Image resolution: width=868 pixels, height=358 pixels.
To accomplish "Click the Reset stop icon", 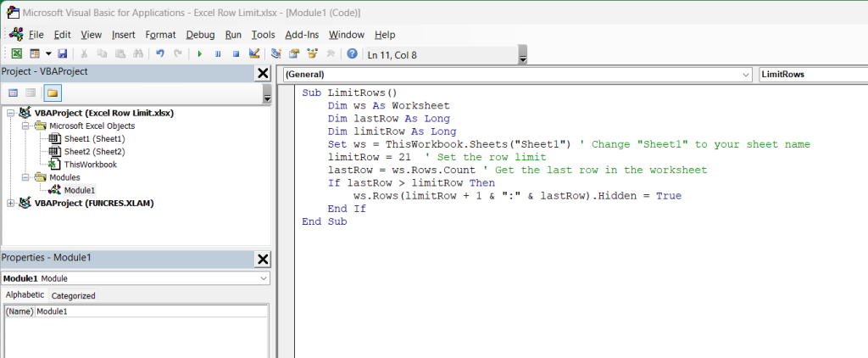I will (235, 53).
